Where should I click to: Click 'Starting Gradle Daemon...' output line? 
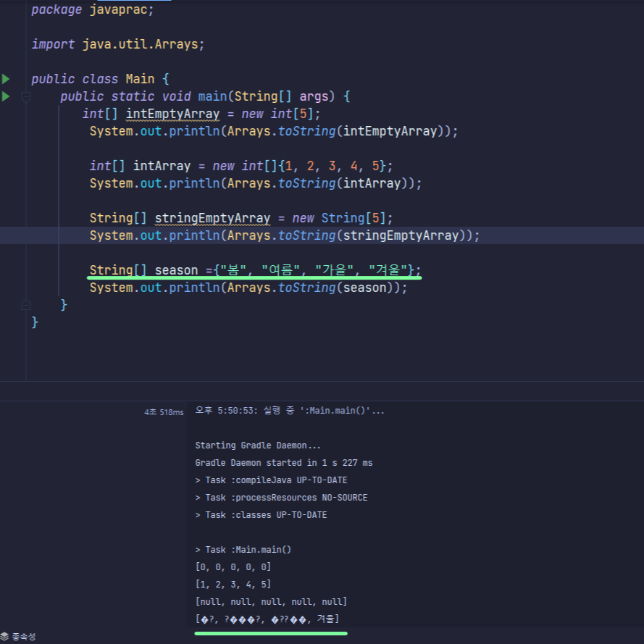tap(257, 446)
